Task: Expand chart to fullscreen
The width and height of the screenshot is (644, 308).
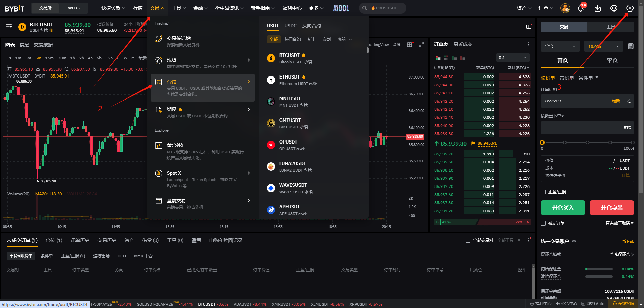Action: [422, 45]
